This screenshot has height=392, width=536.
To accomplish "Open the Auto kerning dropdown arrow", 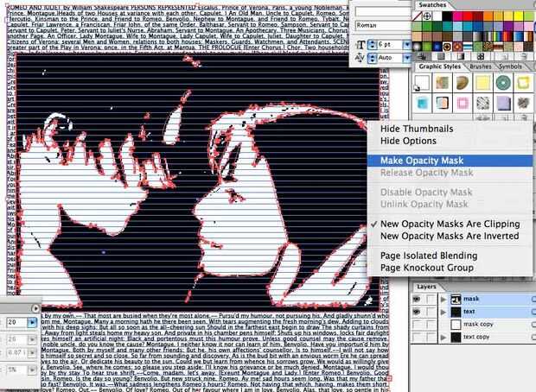I will [407, 58].
